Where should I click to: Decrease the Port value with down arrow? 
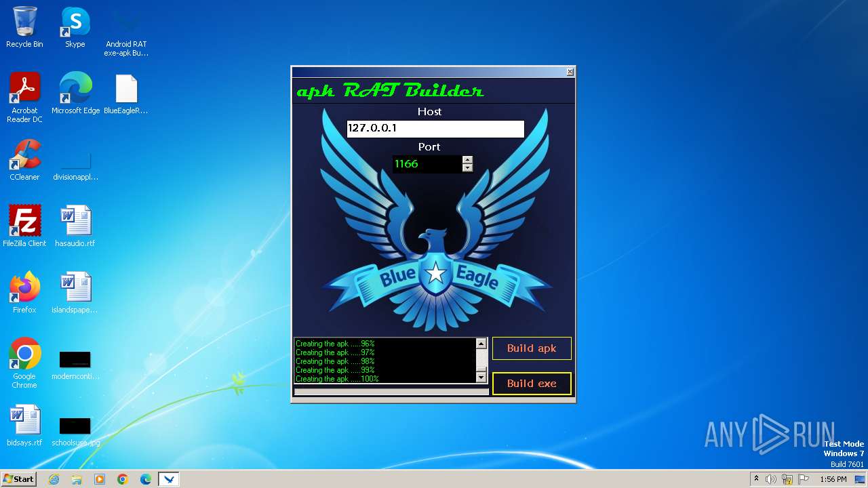click(467, 168)
